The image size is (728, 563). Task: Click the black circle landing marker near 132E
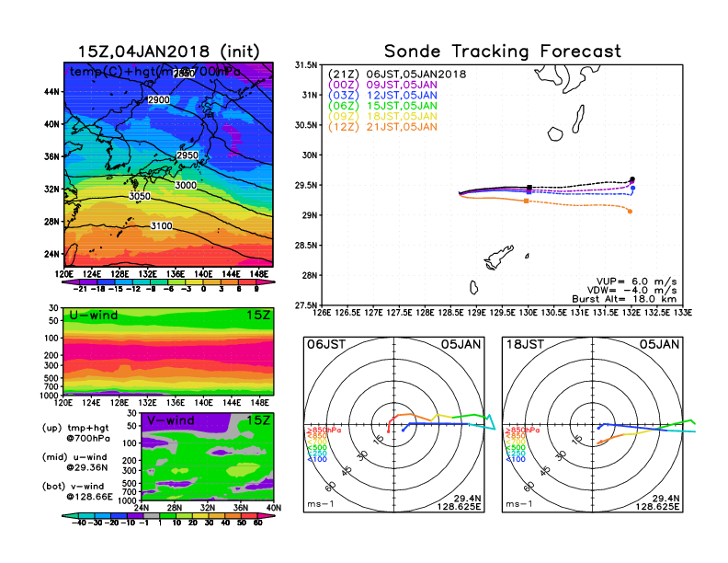tap(632, 179)
